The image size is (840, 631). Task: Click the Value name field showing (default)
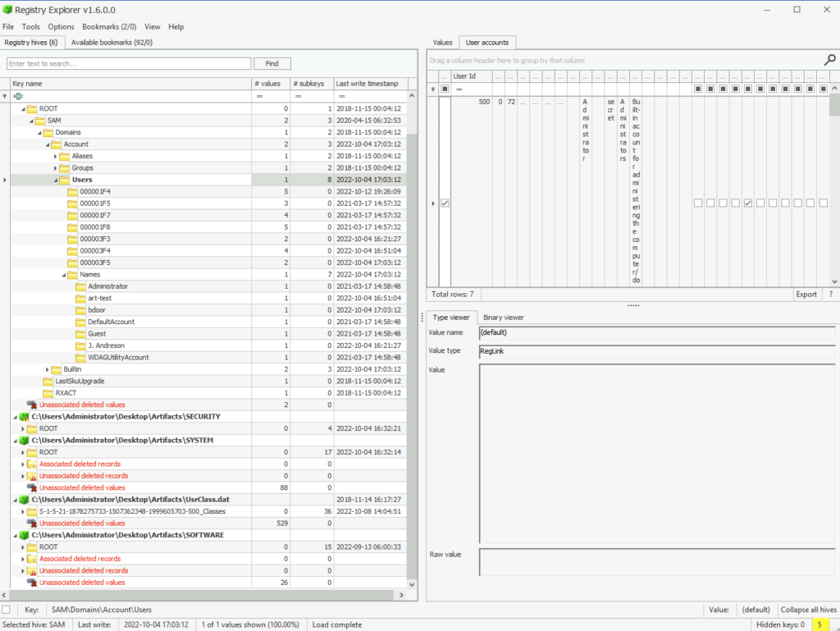657,332
